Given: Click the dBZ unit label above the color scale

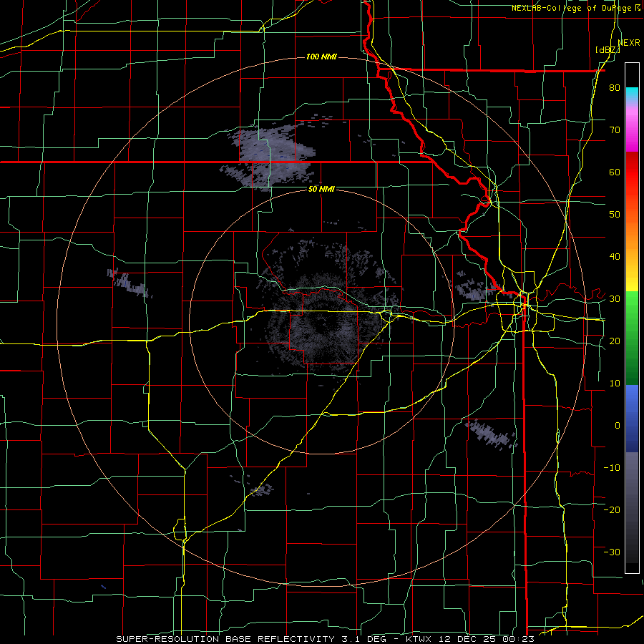Looking at the screenshot, I should click(x=608, y=50).
